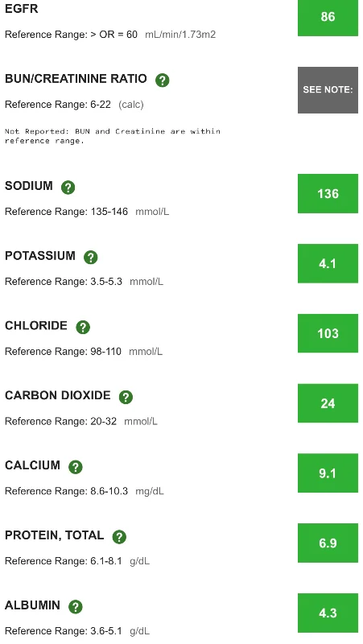Open the Chloride help icon

click(83, 327)
